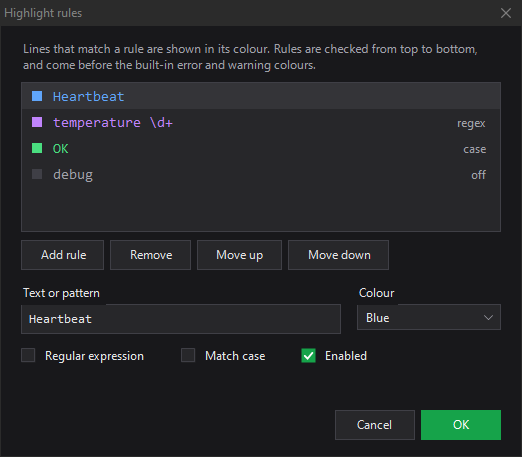Close the Highlight rules dialog

pos(506,13)
